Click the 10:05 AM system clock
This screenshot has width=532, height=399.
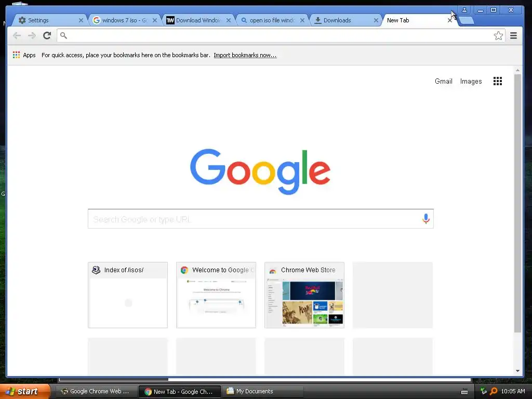point(513,391)
